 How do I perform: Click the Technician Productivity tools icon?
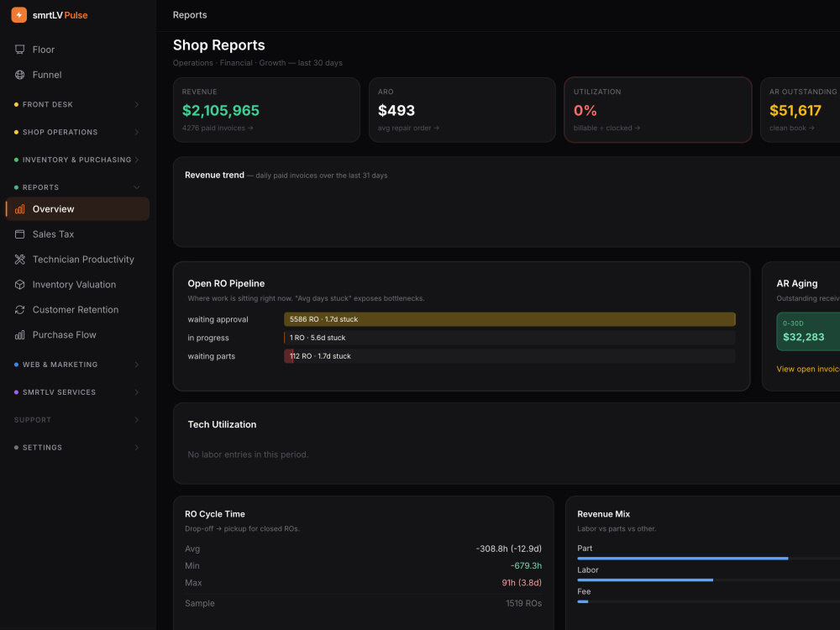(20, 260)
